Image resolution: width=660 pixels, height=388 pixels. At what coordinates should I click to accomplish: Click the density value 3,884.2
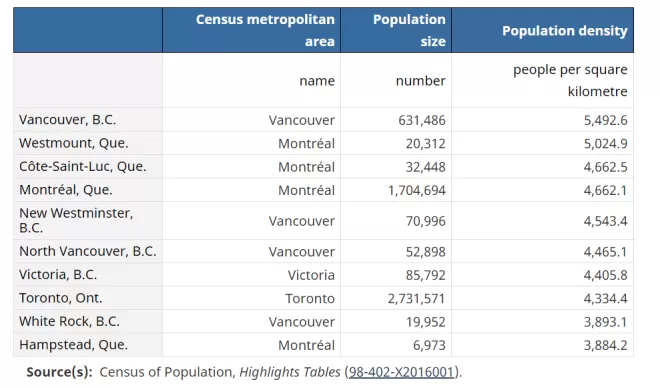tap(605, 345)
